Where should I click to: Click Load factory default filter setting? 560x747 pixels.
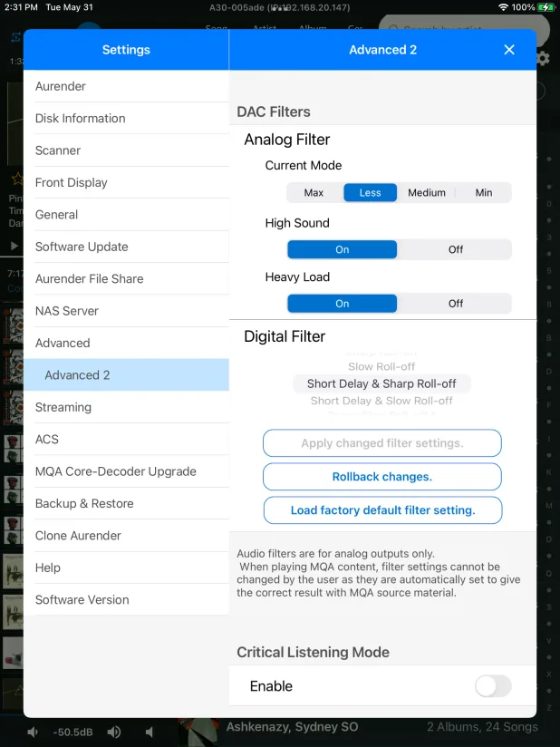[x=382, y=510]
